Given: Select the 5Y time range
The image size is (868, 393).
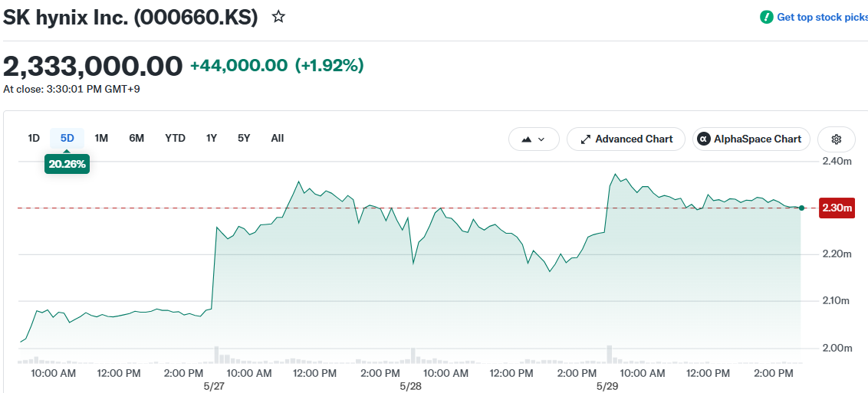Looking at the screenshot, I should coord(244,138).
